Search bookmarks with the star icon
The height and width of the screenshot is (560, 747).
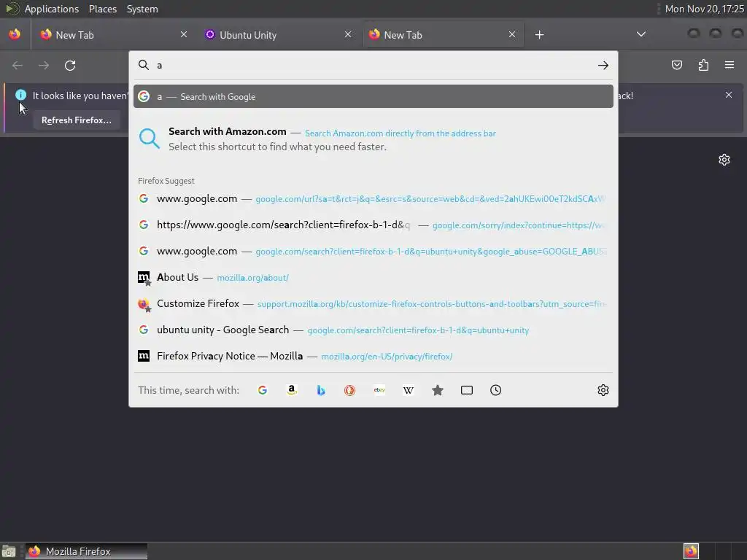pos(438,390)
